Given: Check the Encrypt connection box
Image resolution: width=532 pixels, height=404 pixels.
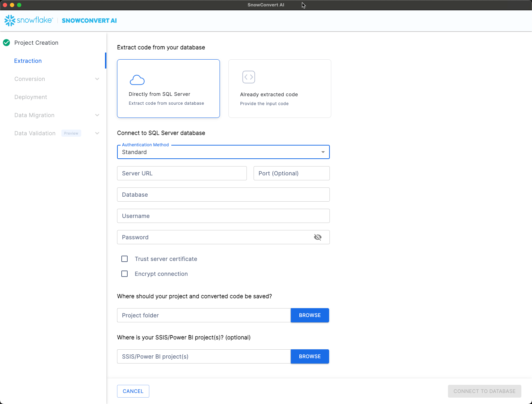Looking at the screenshot, I should 124,274.
